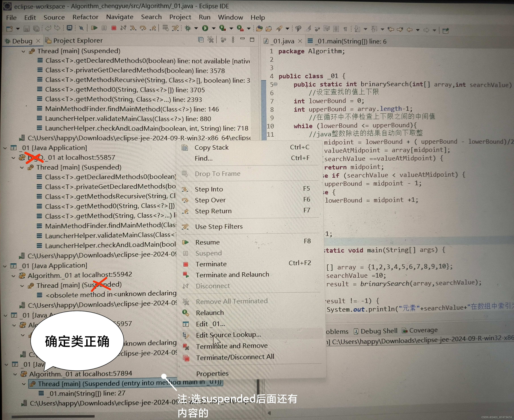Image resolution: width=514 pixels, height=420 pixels.
Task: Click the Resume button in the toolbar
Action: tap(94, 28)
